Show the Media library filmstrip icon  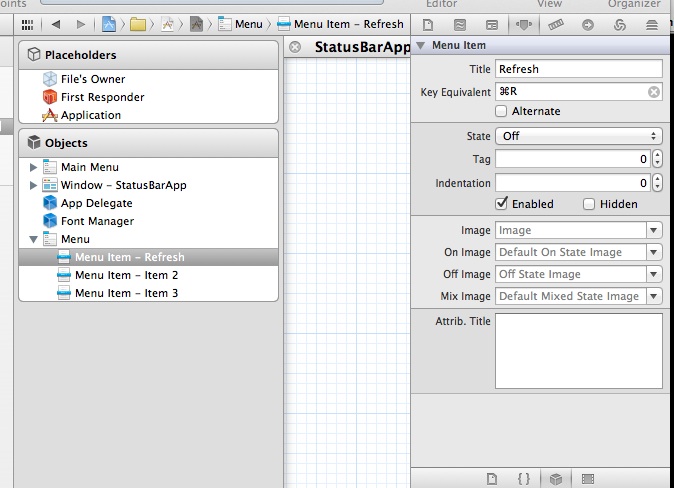pos(588,479)
